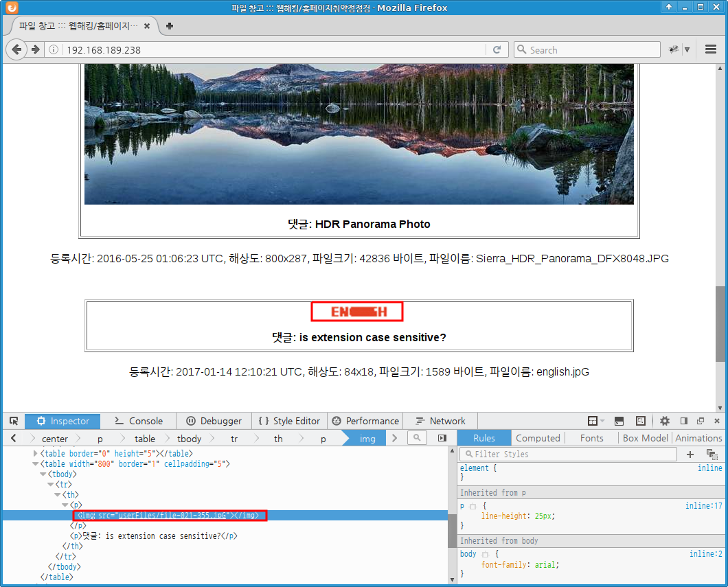Go forward to the next page

pyautogui.click(x=36, y=49)
